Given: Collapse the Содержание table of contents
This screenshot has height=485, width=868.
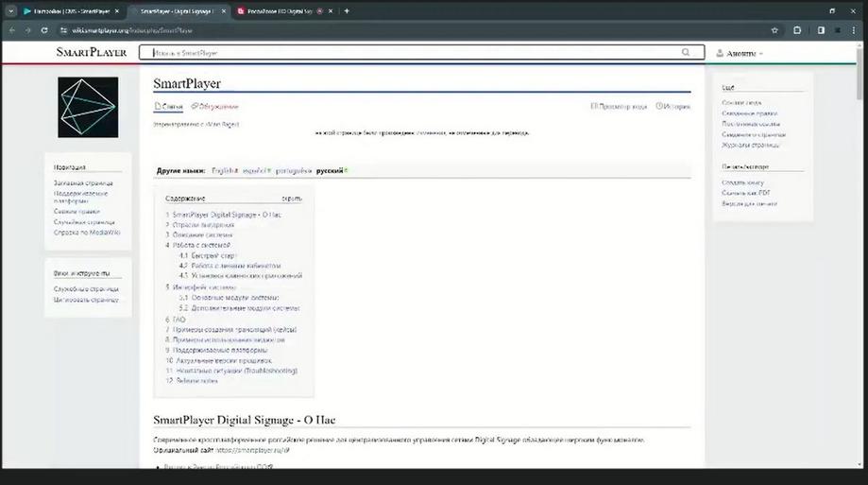Looking at the screenshot, I should coord(292,199).
